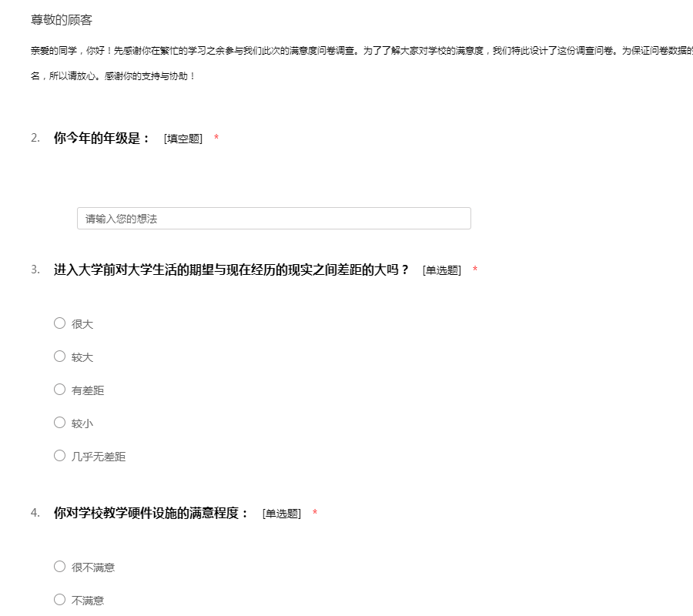Focus the "请输入您的想法" grade input field

(273, 219)
